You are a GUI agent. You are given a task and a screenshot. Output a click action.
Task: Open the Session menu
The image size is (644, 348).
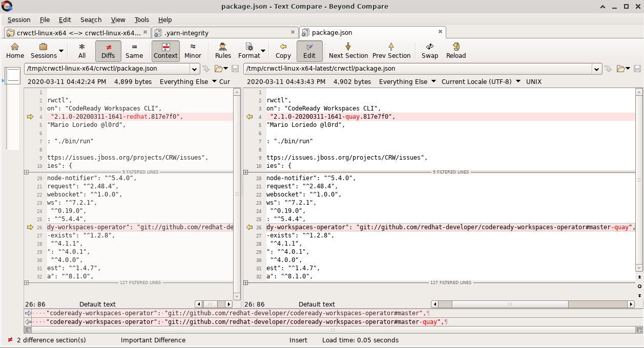coord(19,19)
